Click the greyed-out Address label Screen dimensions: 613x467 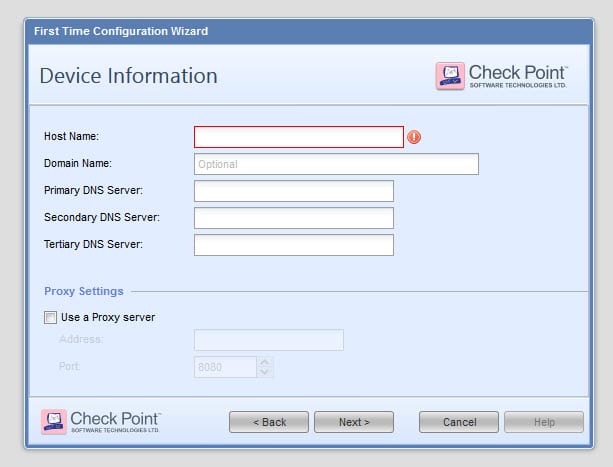pos(81,339)
